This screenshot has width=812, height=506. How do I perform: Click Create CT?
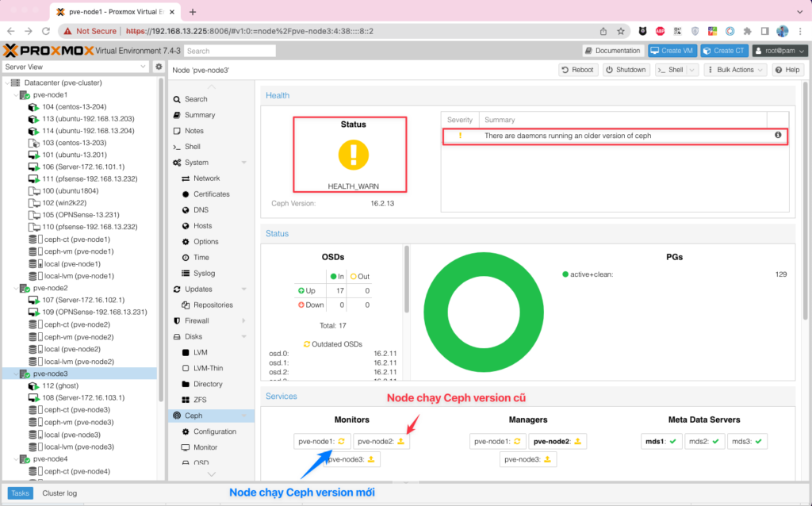[x=724, y=51]
